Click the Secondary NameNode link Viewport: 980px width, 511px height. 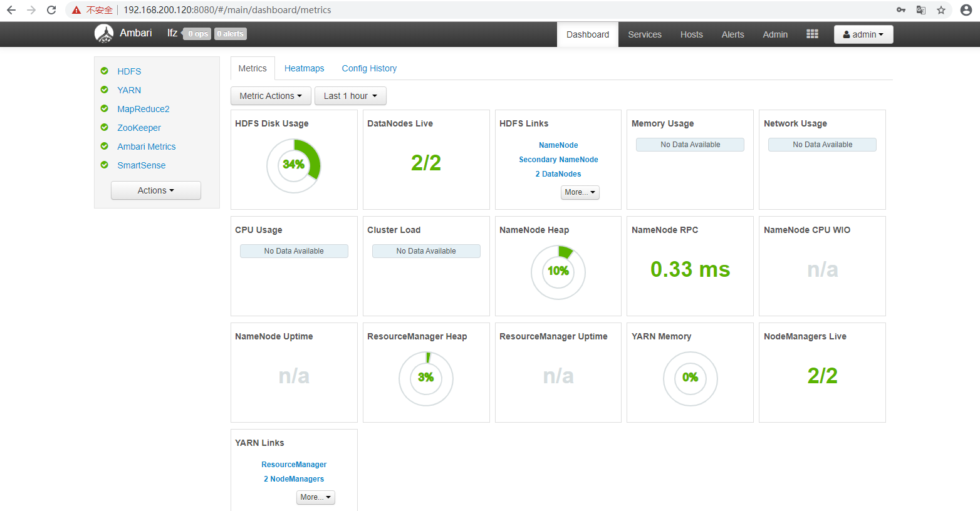tap(558, 160)
